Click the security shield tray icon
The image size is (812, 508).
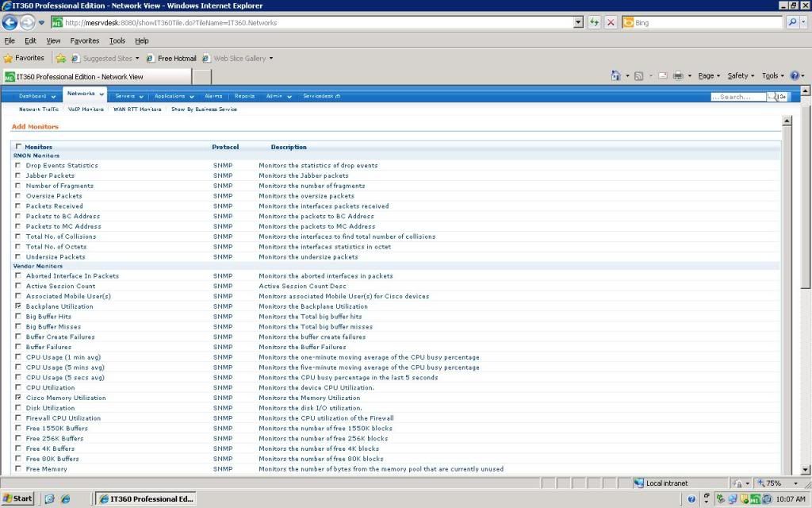[744, 499]
